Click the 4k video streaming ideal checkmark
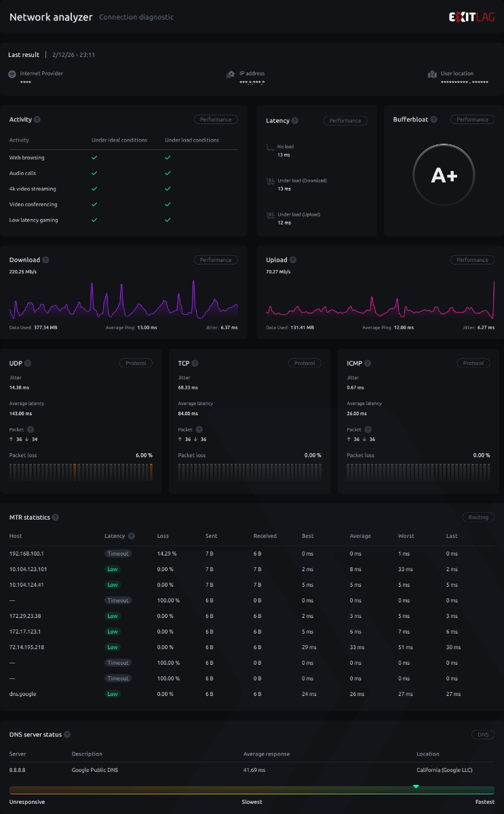504x814 pixels. coord(94,189)
